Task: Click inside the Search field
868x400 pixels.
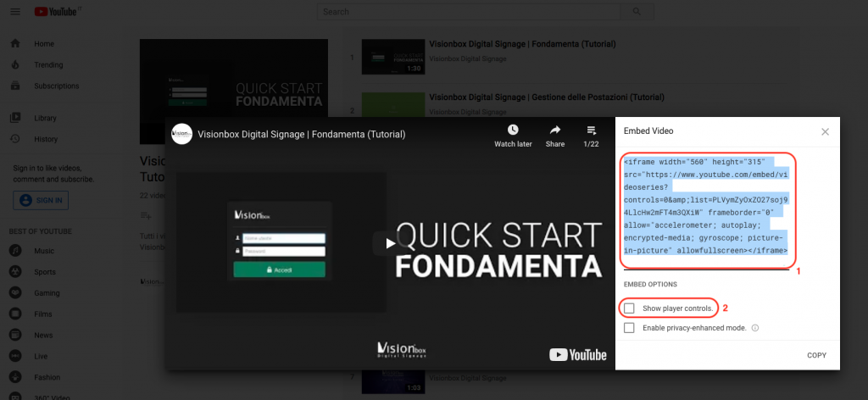Action: (468, 12)
